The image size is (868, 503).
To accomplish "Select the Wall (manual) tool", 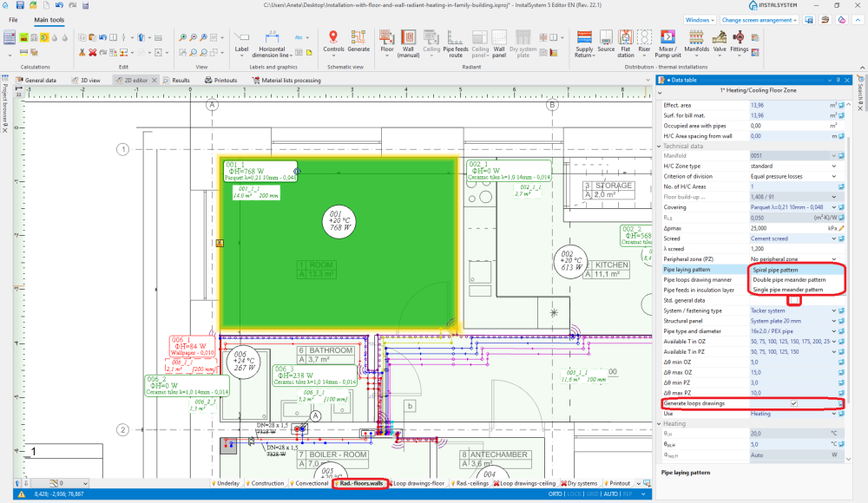I will [x=408, y=44].
